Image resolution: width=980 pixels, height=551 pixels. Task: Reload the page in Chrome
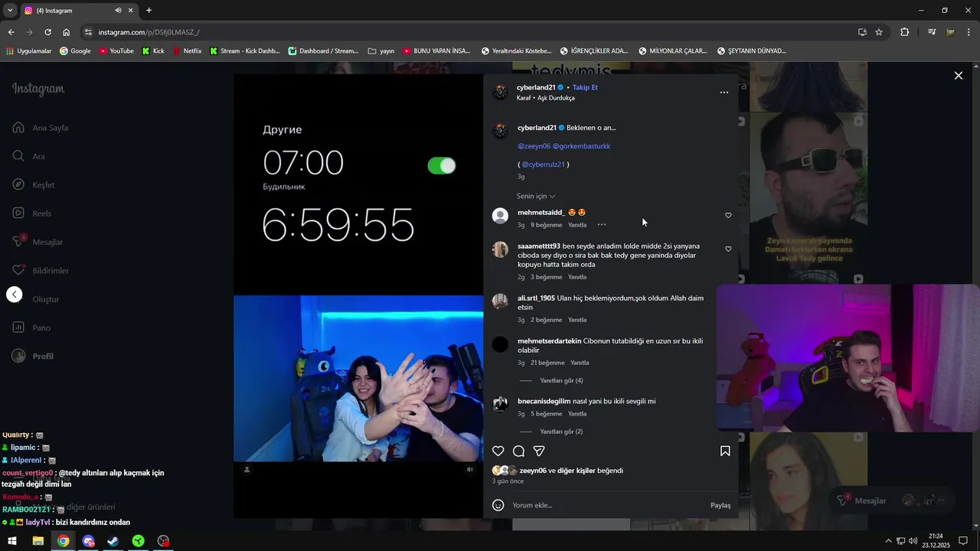point(47,32)
